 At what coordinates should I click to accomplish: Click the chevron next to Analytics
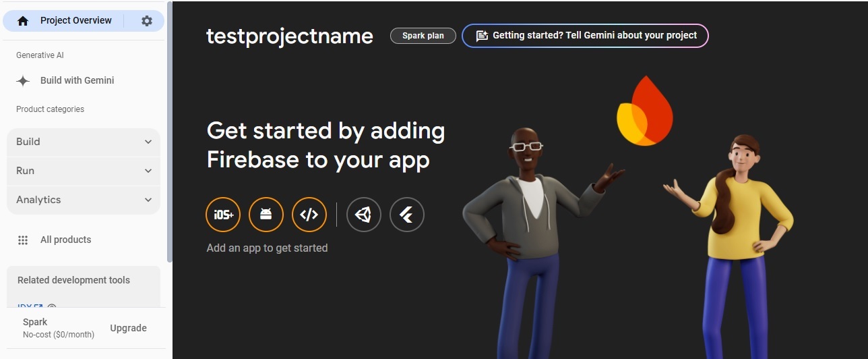pyautogui.click(x=148, y=200)
